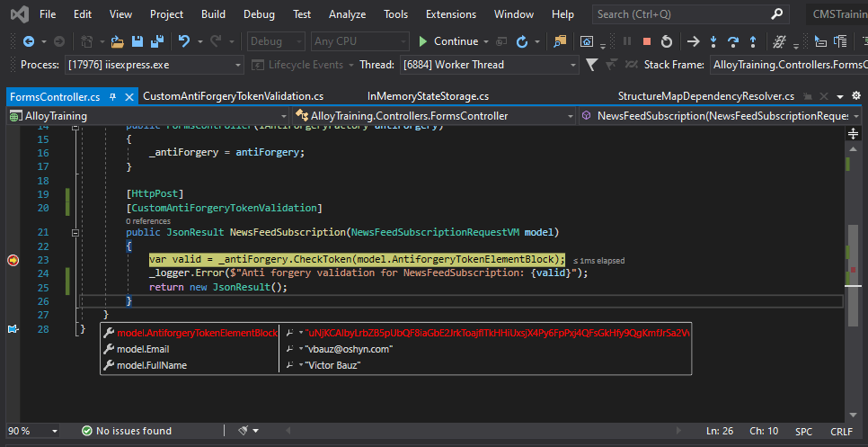Screen dimensions: 868x447
Task: Click the Navigate Backward arrow icon
Action: (28, 41)
